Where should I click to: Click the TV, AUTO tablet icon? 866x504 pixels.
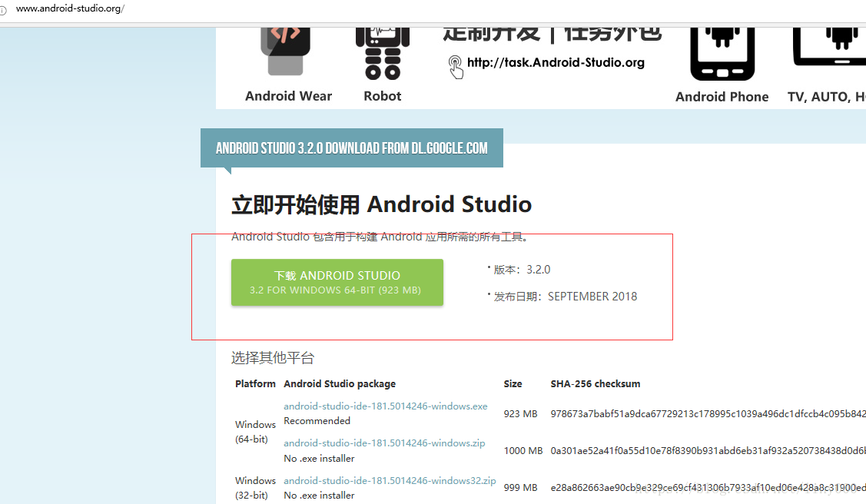click(x=829, y=47)
